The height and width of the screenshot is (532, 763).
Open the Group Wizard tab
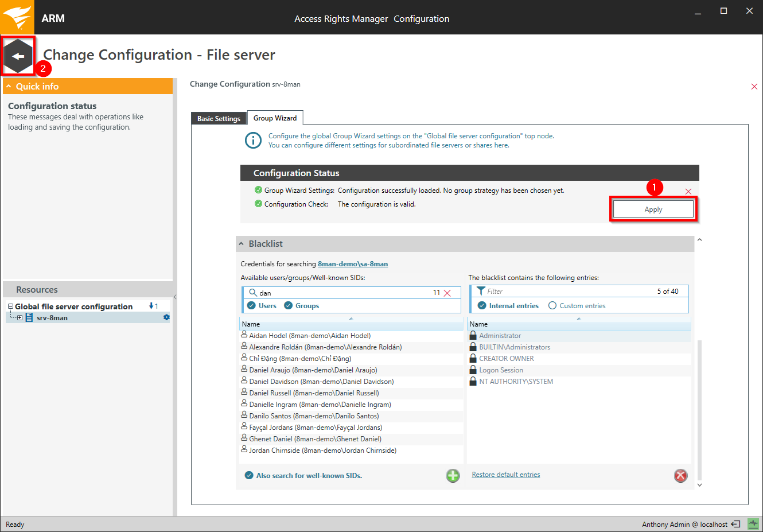(275, 118)
